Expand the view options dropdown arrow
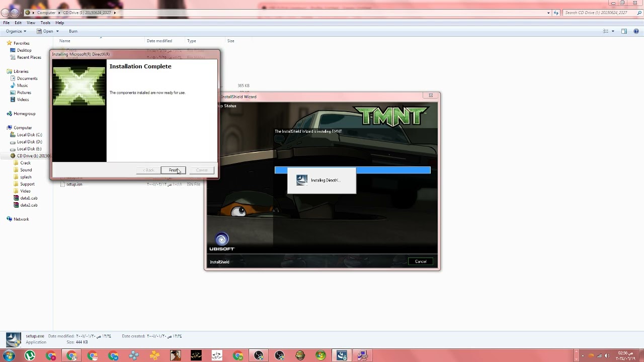 pos(613,31)
